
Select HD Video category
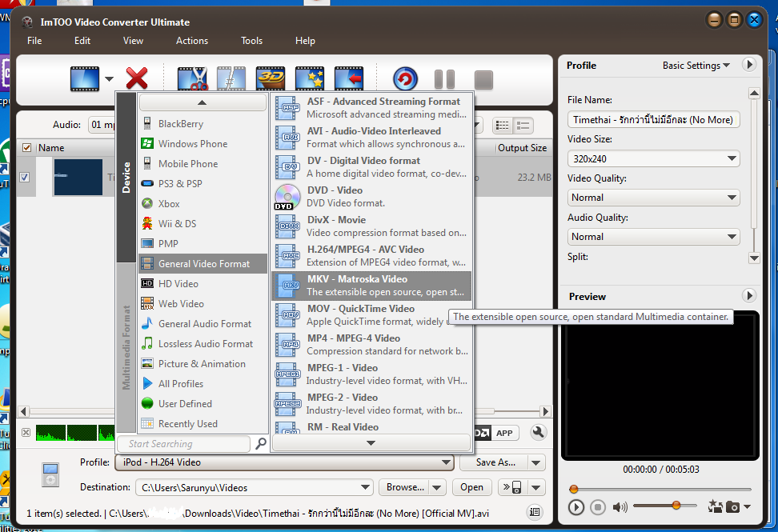pos(203,284)
